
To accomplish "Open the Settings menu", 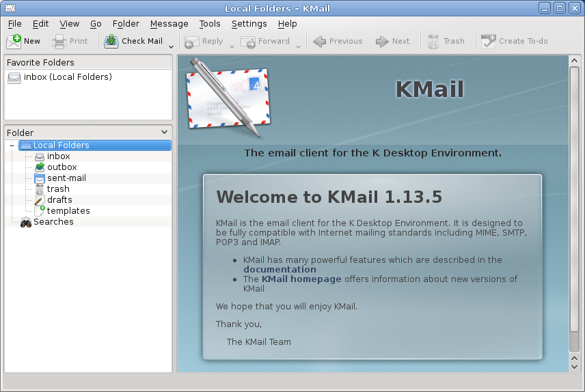I will click(x=249, y=24).
